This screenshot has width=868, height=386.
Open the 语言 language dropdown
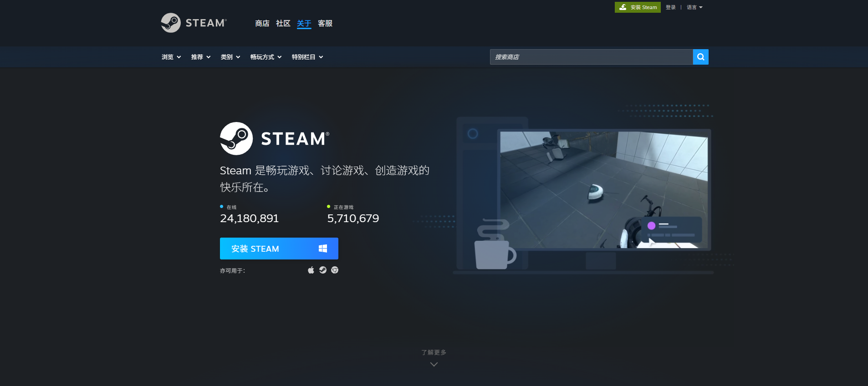point(694,7)
